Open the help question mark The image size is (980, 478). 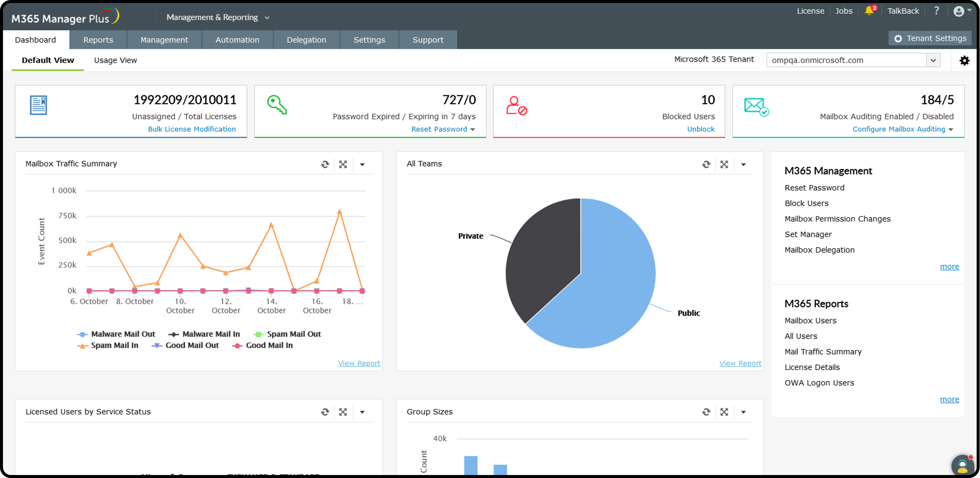tap(937, 11)
